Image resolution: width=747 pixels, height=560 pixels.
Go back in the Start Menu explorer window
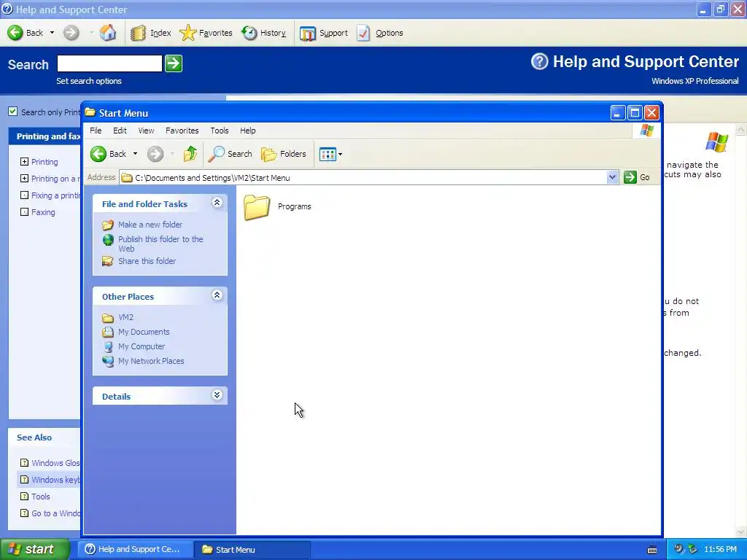click(109, 154)
